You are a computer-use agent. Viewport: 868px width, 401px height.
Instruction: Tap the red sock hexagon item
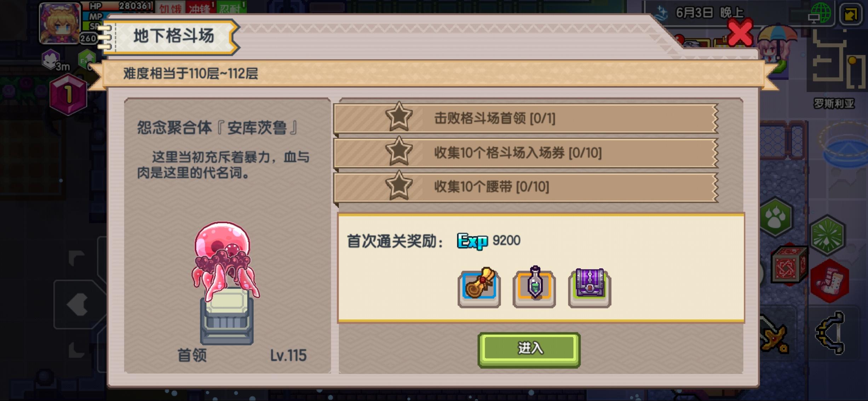[829, 281]
